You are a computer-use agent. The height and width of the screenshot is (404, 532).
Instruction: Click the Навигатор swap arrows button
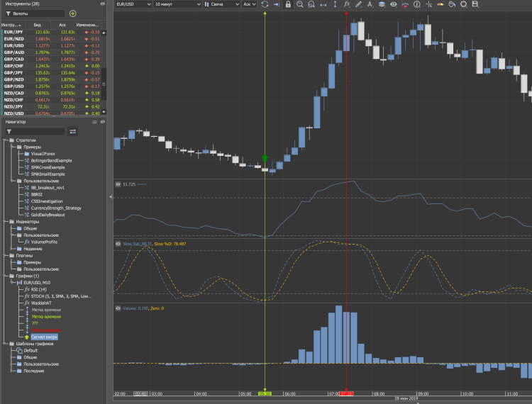[x=72, y=132]
